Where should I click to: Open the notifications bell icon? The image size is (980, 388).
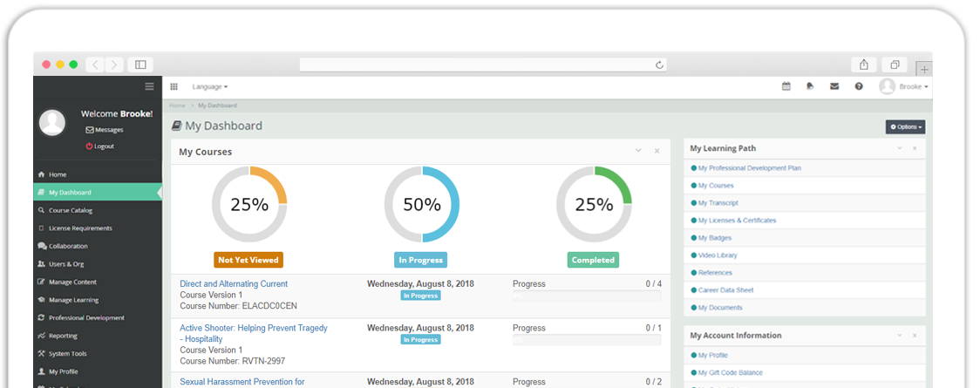(810, 87)
